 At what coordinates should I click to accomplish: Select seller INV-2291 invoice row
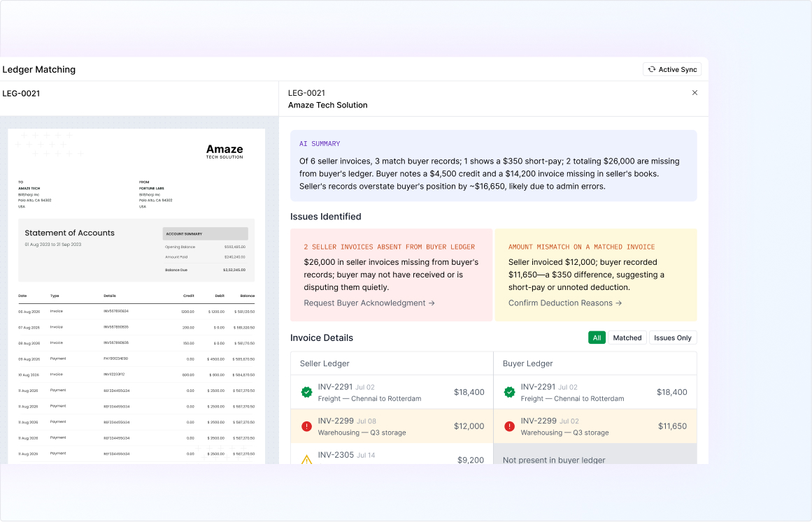click(392, 392)
